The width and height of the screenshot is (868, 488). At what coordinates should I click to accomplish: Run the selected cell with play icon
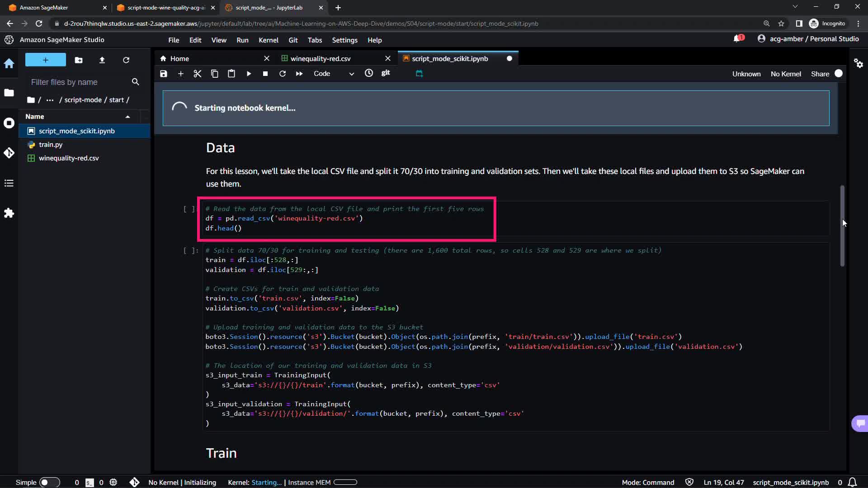pos(249,74)
